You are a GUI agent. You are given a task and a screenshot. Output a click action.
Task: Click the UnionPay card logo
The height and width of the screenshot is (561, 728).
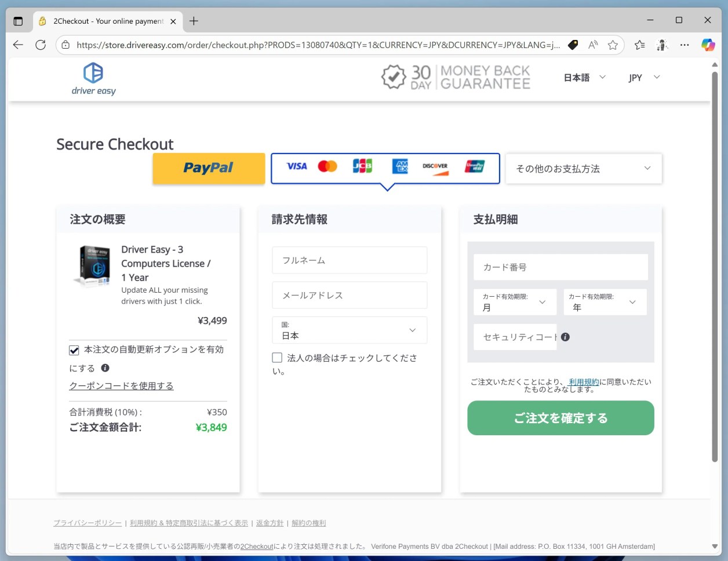pyautogui.click(x=475, y=166)
